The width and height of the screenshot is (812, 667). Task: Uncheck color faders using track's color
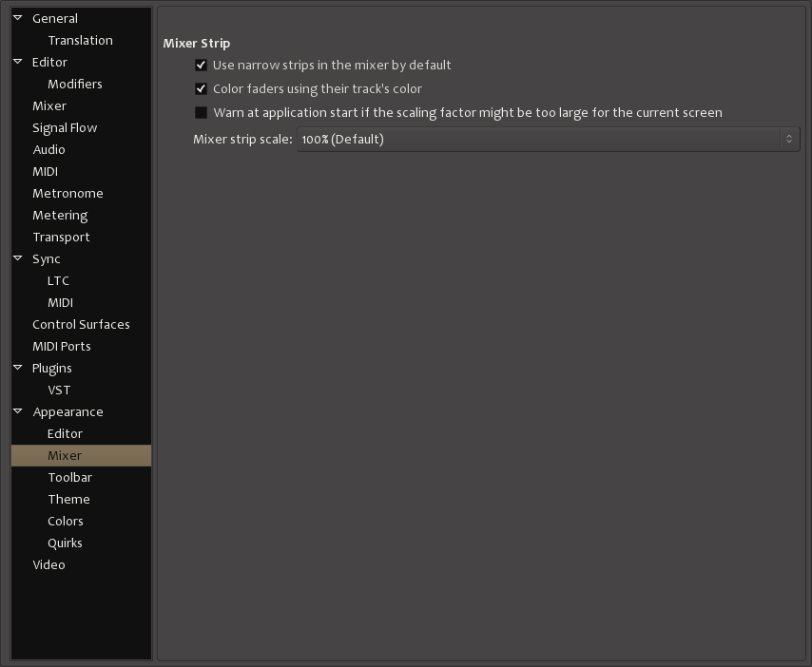pyautogui.click(x=201, y=89)
